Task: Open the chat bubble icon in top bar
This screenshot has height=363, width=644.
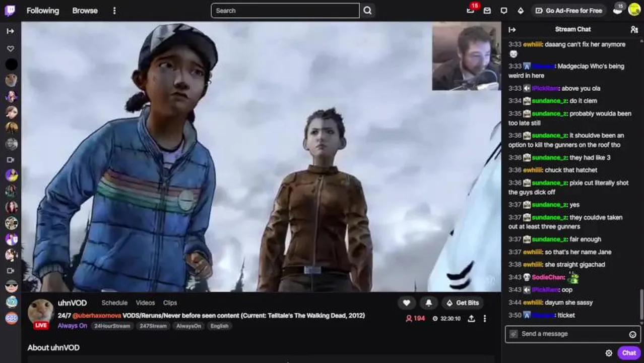Action: click(504, 11)
